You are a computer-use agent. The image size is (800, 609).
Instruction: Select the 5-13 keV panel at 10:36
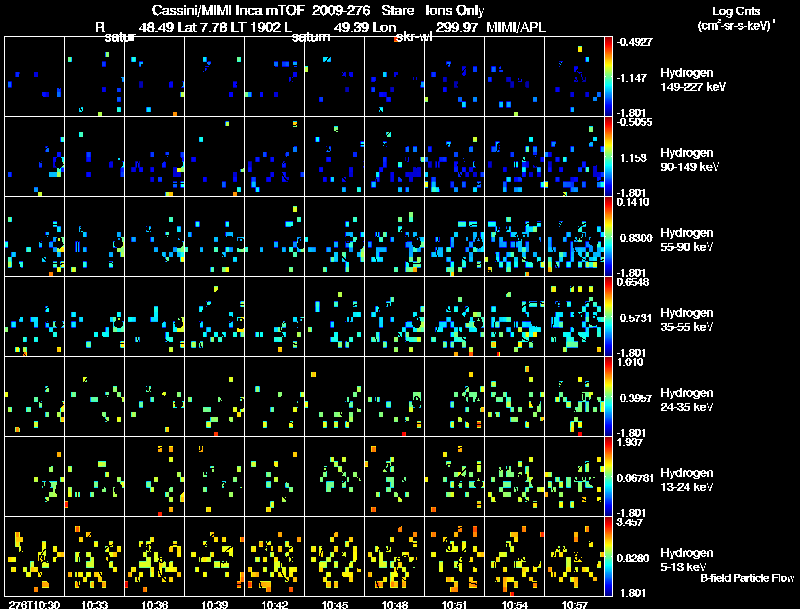155,556
